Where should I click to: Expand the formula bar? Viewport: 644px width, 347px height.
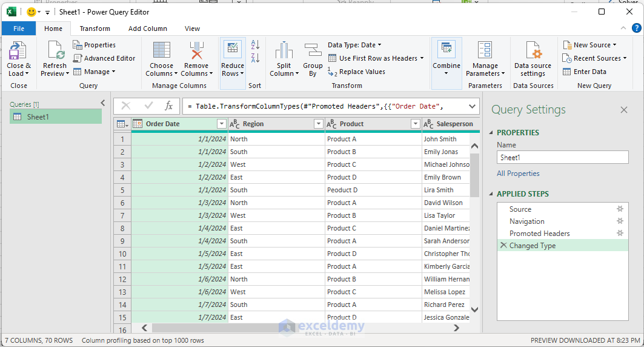tap(472, 106)
